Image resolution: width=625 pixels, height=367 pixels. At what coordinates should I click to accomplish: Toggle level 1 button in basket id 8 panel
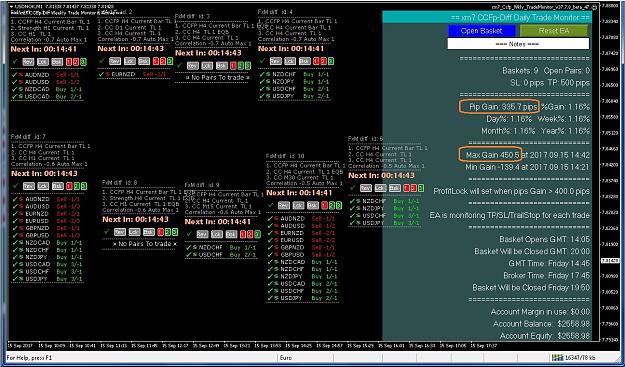coord(160,232)
